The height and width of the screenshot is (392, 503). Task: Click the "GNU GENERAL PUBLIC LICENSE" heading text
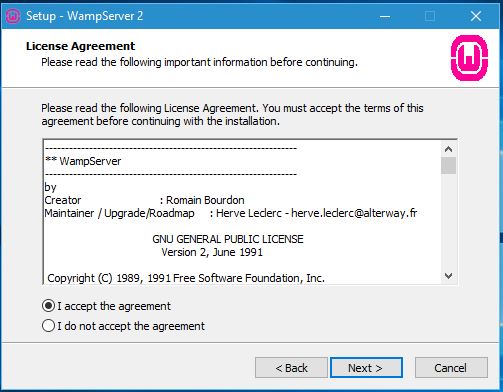pyautogui.click(x=228, y=239)
